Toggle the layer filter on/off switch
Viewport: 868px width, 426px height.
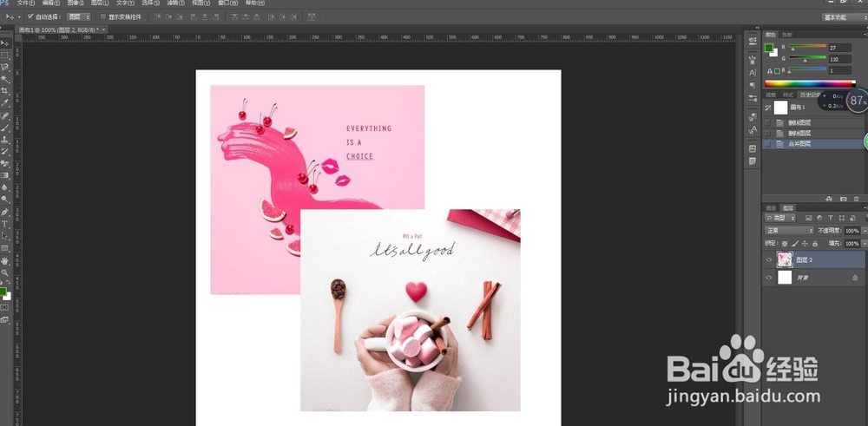pyautogui.click(x=865, y=218)
